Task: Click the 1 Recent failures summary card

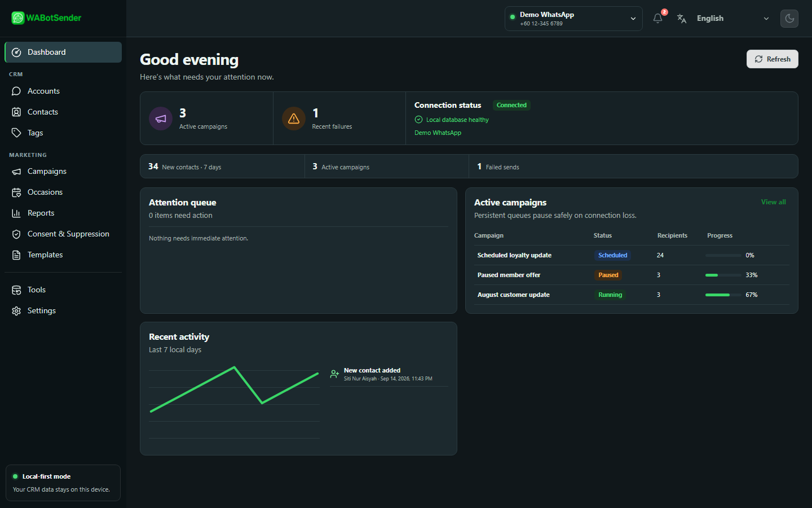Action: point(339,119)
